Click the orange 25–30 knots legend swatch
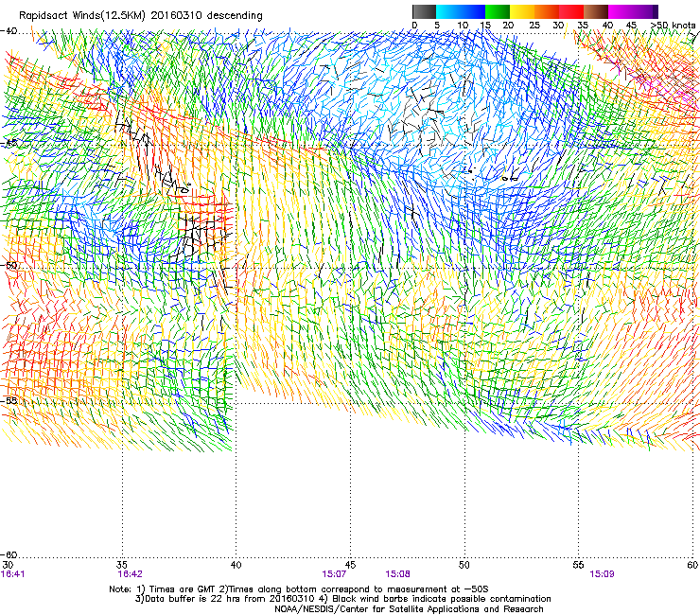700x615 pixels. click(547, 11)
